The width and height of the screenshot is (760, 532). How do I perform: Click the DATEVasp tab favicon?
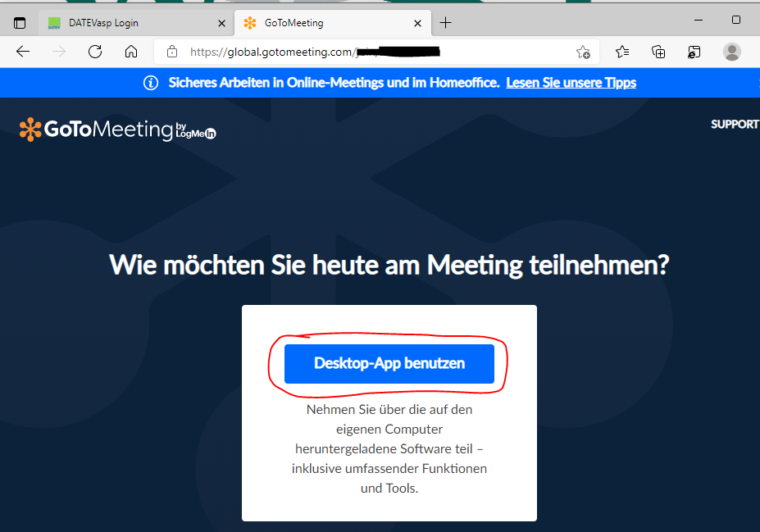coord(54,23)
